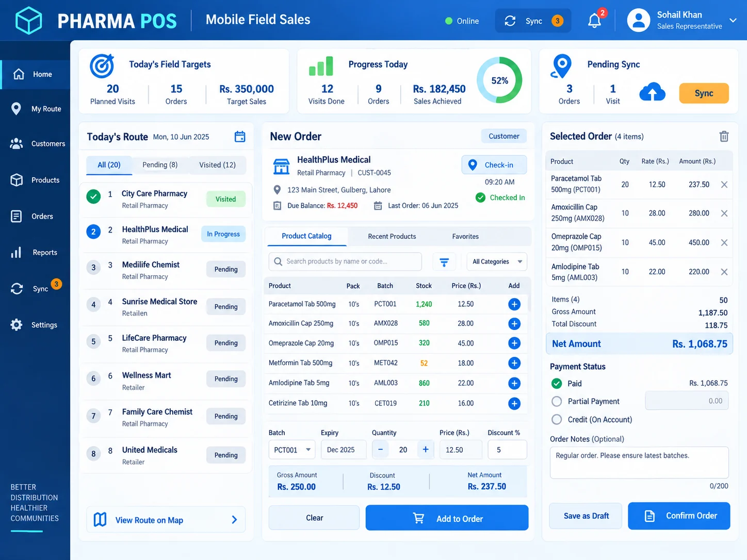
Task: Click the Pharma POS cube logo
Action: (28, 21)
